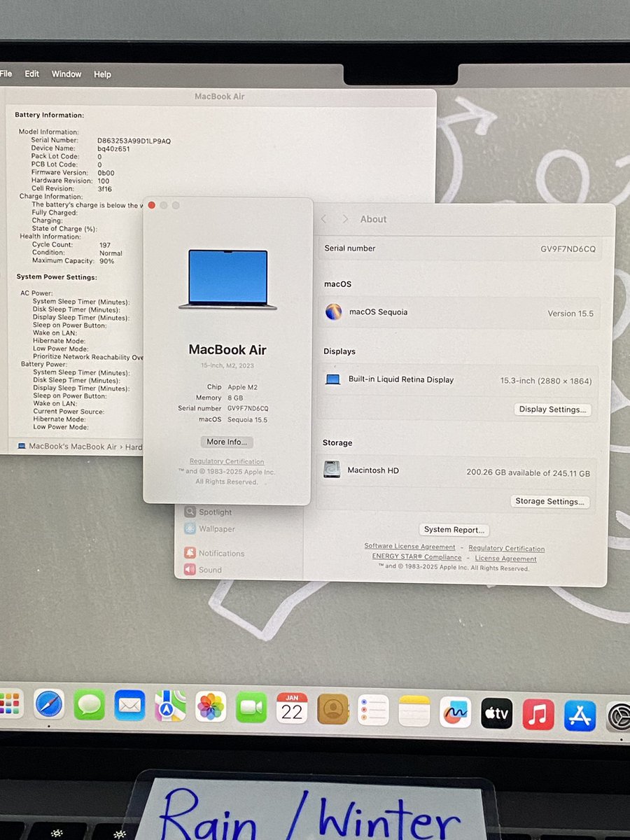Click the MacBook Air laptop image
Screen dimensions: 630x840
[x=227, y=279]
